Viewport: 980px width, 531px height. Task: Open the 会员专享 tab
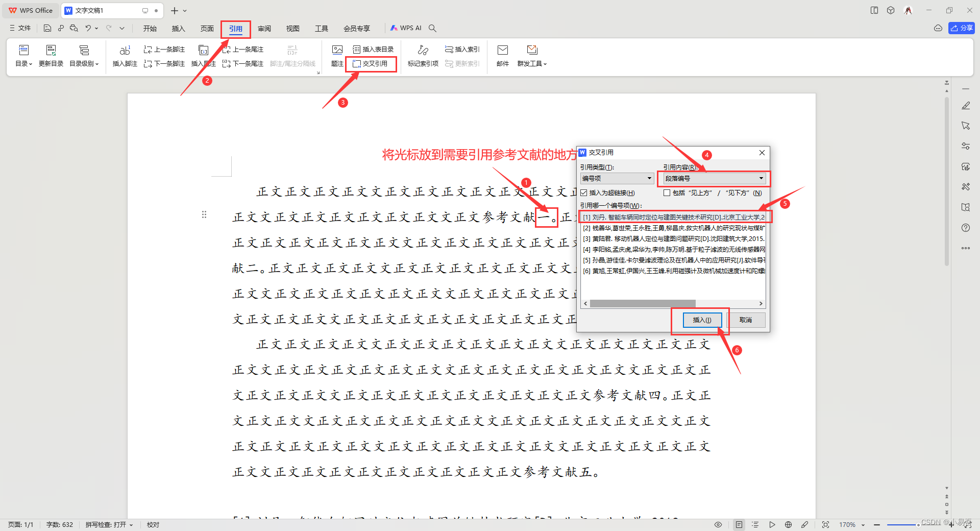(357, 29)
